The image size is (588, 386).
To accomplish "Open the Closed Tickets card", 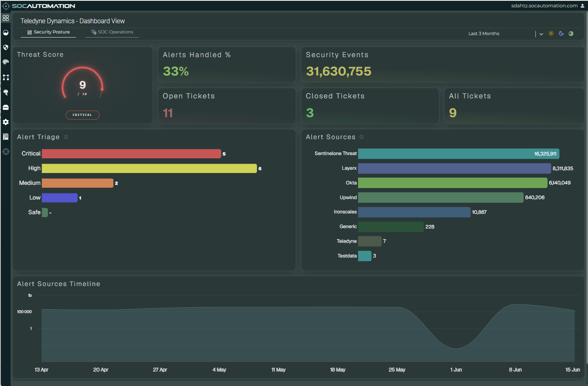I will [x=370, y=106].
